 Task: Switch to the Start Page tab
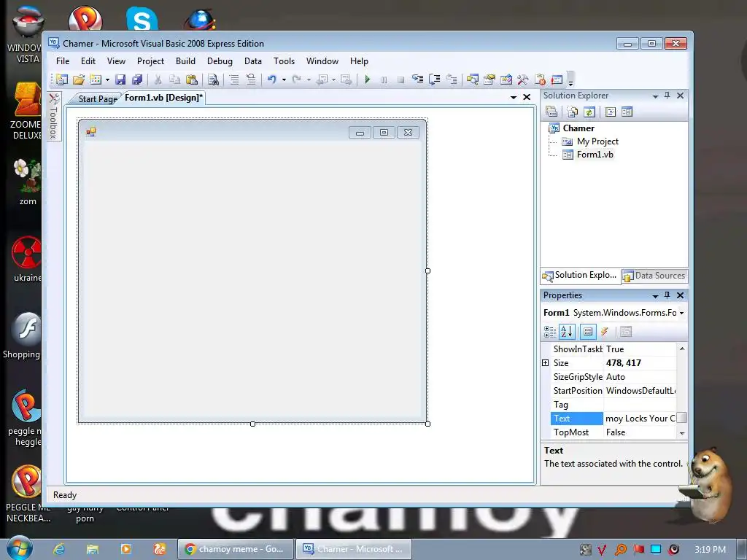pyautogui.click(x=98, y=98)
